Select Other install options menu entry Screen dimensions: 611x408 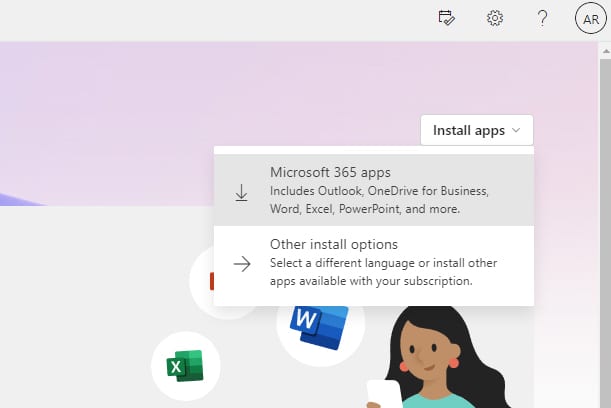pos(374,262)
